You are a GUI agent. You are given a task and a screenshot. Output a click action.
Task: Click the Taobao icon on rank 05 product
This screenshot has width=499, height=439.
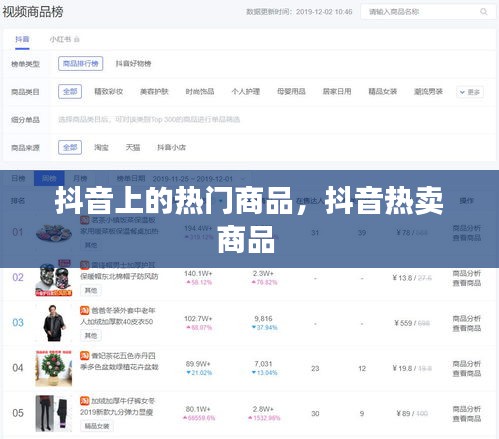coord(85,401)
